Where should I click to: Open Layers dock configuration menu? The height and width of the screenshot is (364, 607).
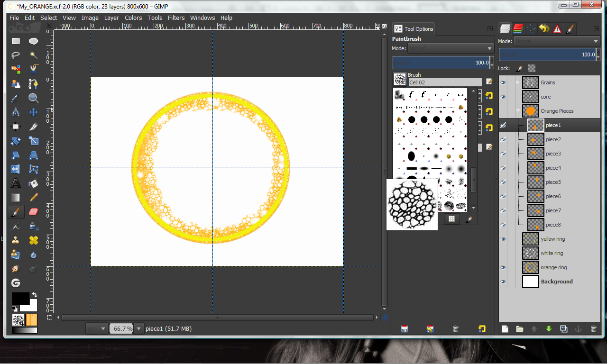point(596,29)
